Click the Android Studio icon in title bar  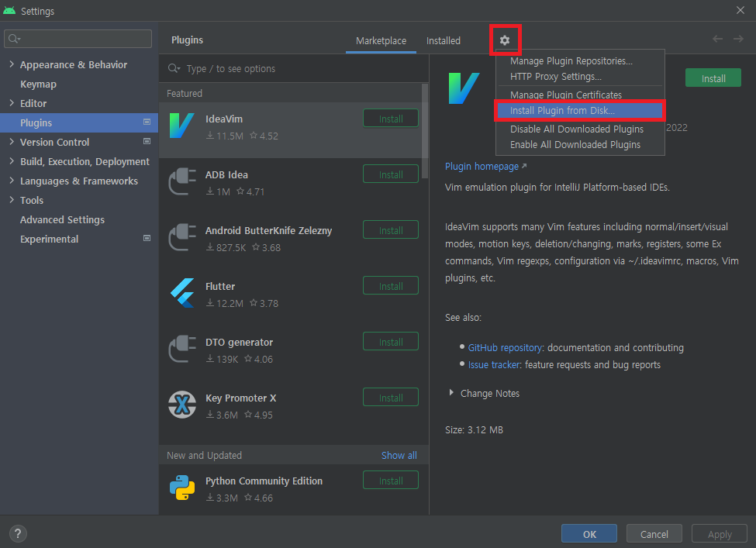[x=9, y=11]
